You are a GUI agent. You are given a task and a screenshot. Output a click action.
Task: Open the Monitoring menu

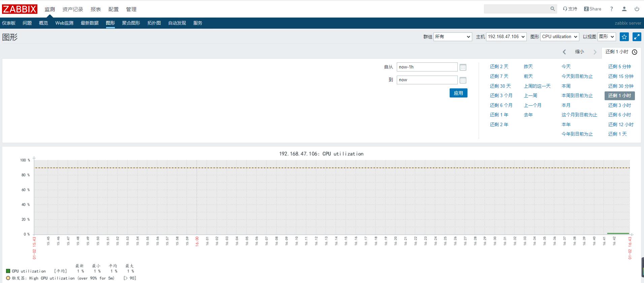(x=50, y=9)
